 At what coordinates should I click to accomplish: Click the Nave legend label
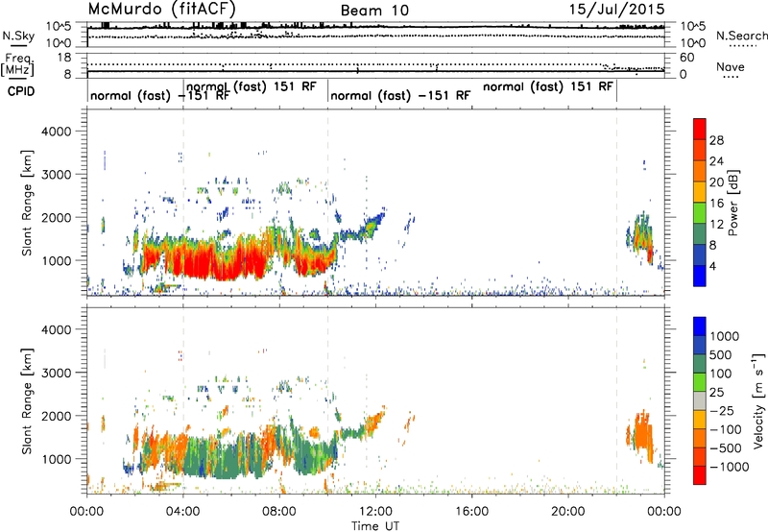730,66
